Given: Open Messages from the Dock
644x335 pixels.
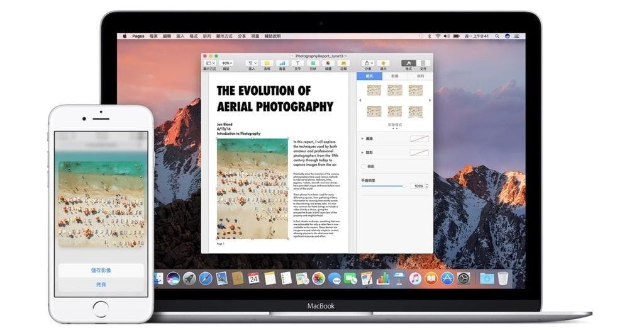Looking at the screenshot, I should pyautogui.click(x=335, y=279).
